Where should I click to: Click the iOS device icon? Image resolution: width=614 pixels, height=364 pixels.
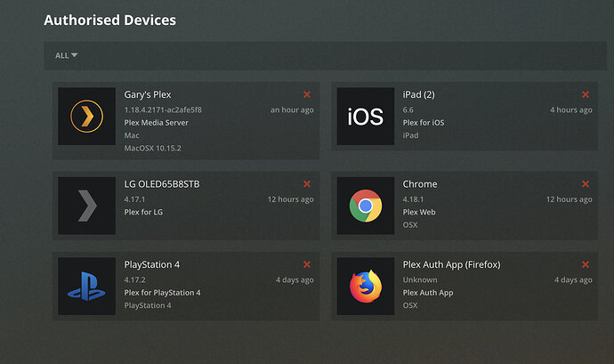365,117
